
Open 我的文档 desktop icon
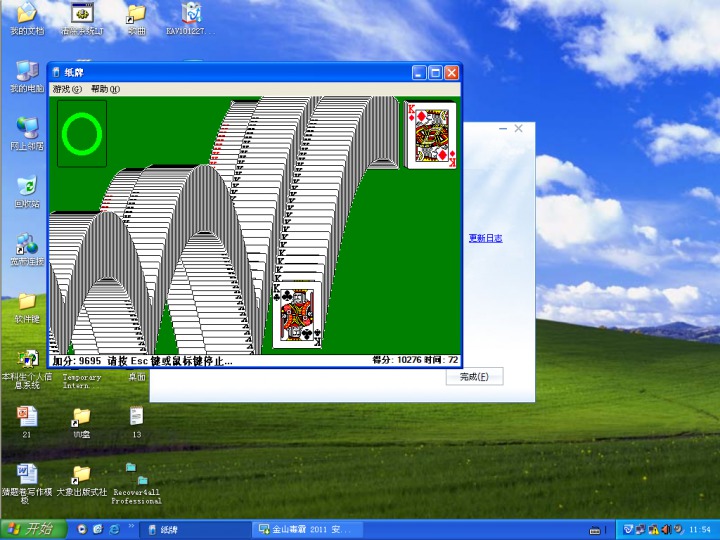point(27,19)
